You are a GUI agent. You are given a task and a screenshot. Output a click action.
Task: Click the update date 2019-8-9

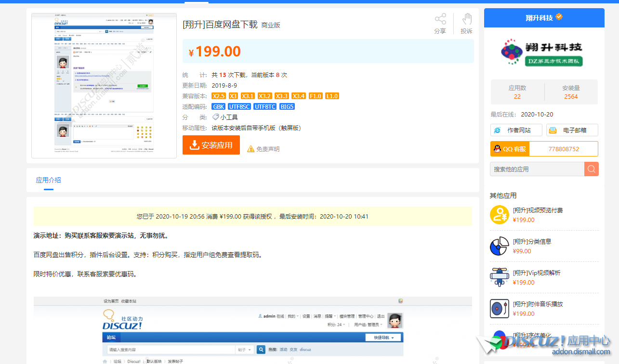(x=224, y=85)
